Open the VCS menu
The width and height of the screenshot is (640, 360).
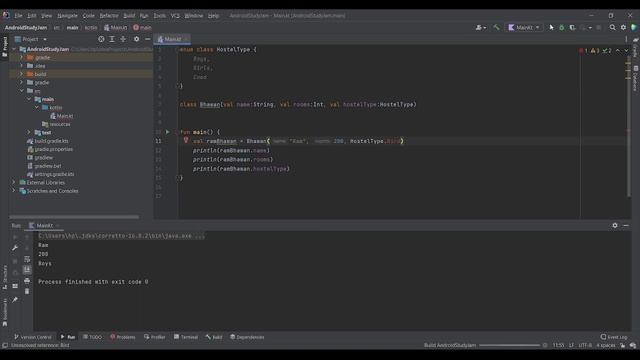175,16
